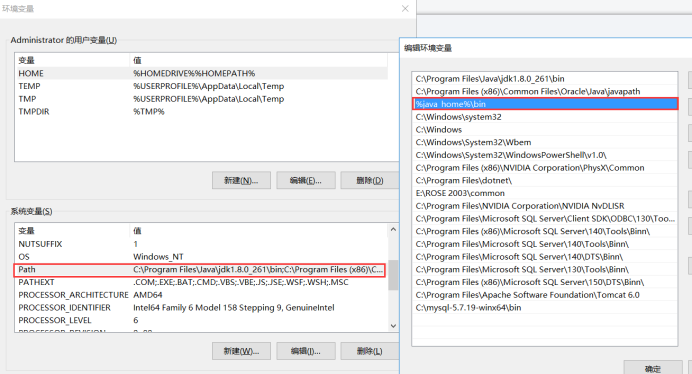Select C:\mysql-5.7.19-winx64\bin path entry
This screenshot has height=374, width=692.
pyautogui.click(x=545, y=308)
